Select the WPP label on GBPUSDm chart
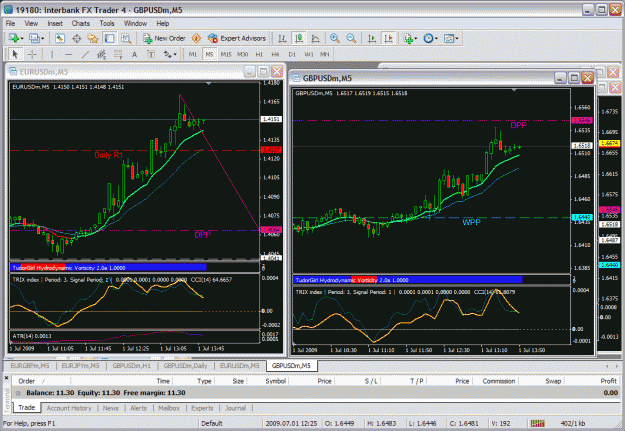The width and height of the screenshot is (625, 431). pos(471,222)
